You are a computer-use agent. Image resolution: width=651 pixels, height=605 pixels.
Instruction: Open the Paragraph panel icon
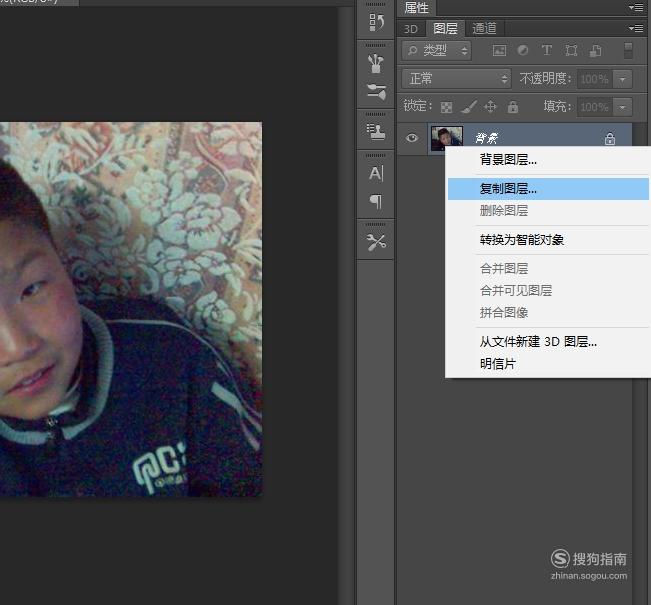(376, 202)
